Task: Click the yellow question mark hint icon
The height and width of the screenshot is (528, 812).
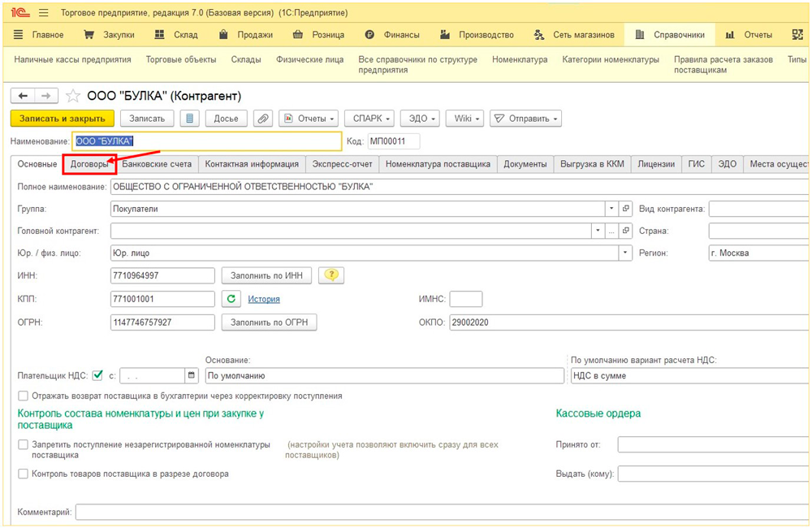Action: [331, 275]
